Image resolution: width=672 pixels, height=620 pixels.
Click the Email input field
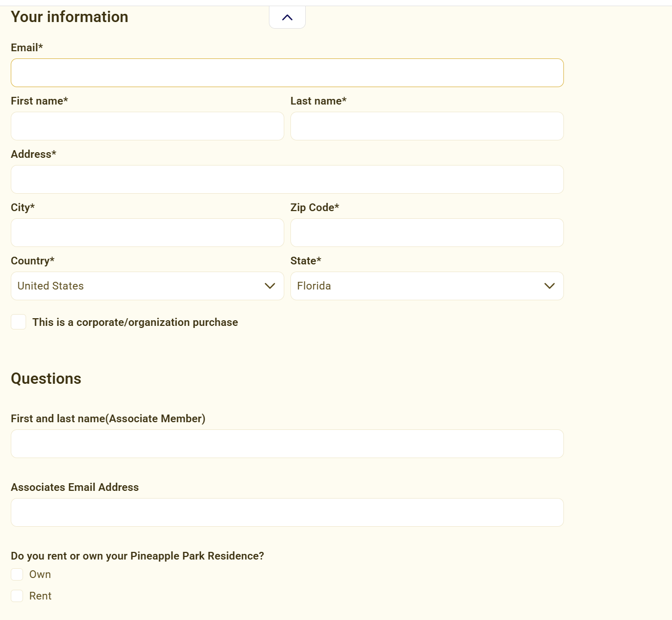(287, 73)
